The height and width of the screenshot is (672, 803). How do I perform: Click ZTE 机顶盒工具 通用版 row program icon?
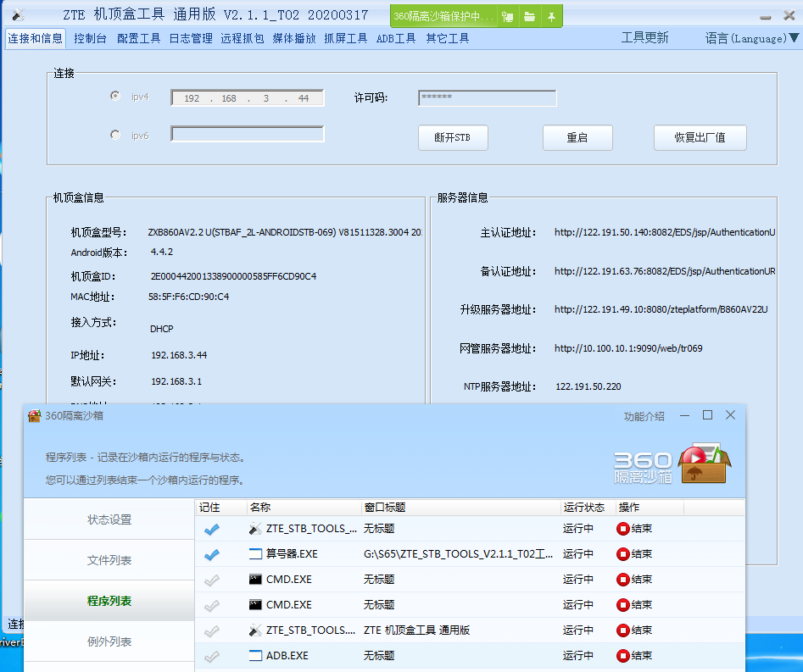click(255, 630)
